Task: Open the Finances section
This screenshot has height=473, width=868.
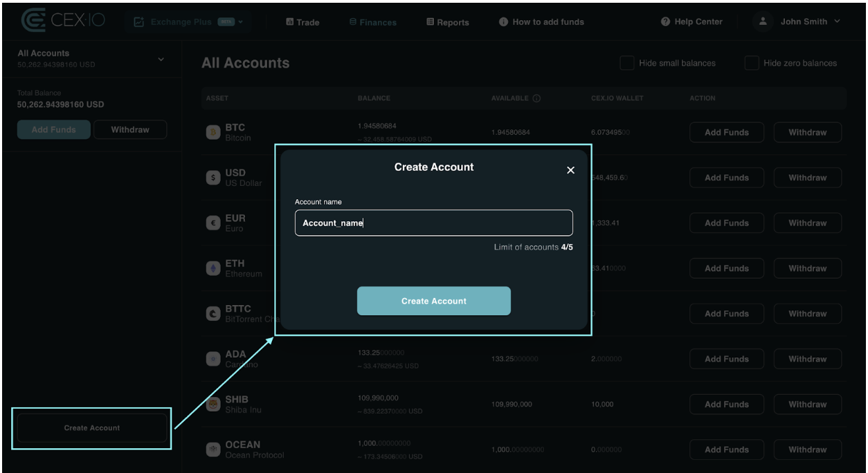Action: tap(373, 22)
